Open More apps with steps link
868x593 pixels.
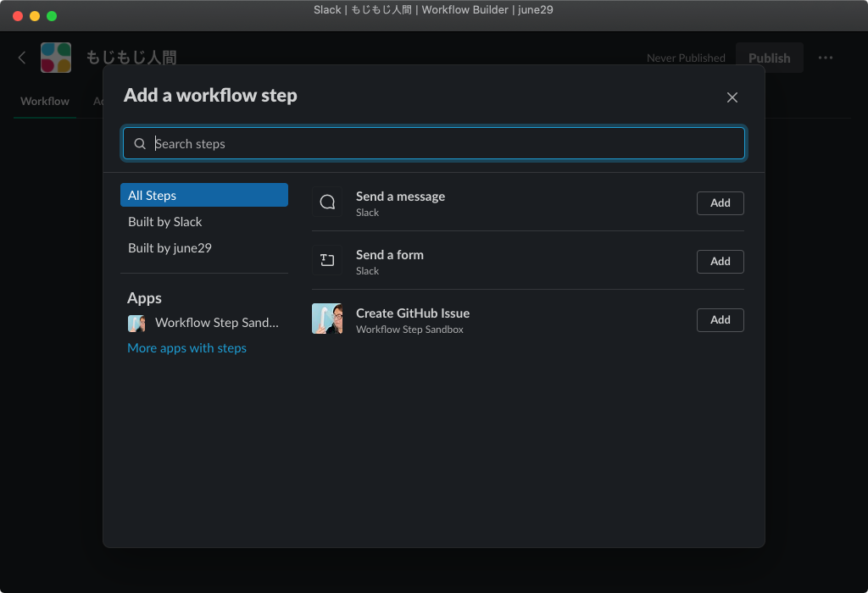pyautogui.click(x=186, y=348)
